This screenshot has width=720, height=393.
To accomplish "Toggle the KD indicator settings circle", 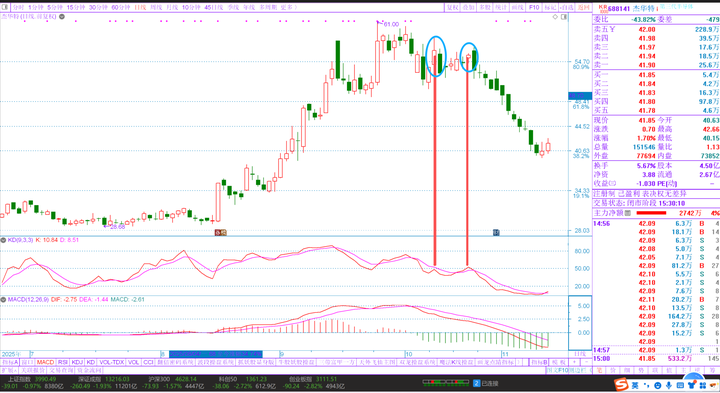I will (3, 240).
